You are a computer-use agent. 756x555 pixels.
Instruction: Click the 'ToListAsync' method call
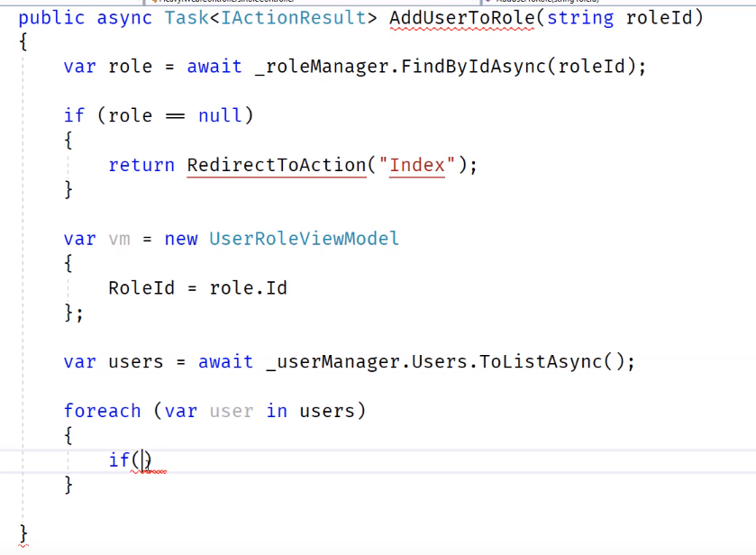[x=541, y=361]
